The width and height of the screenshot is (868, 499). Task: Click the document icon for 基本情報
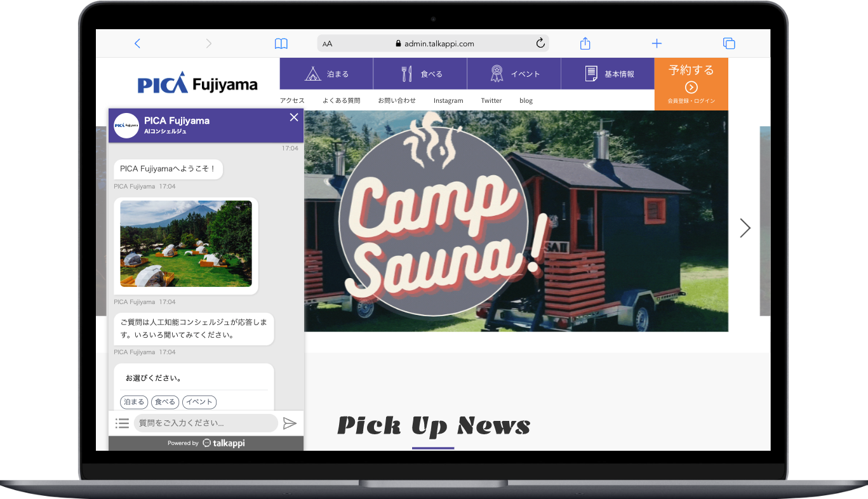(x=591, y=74)
